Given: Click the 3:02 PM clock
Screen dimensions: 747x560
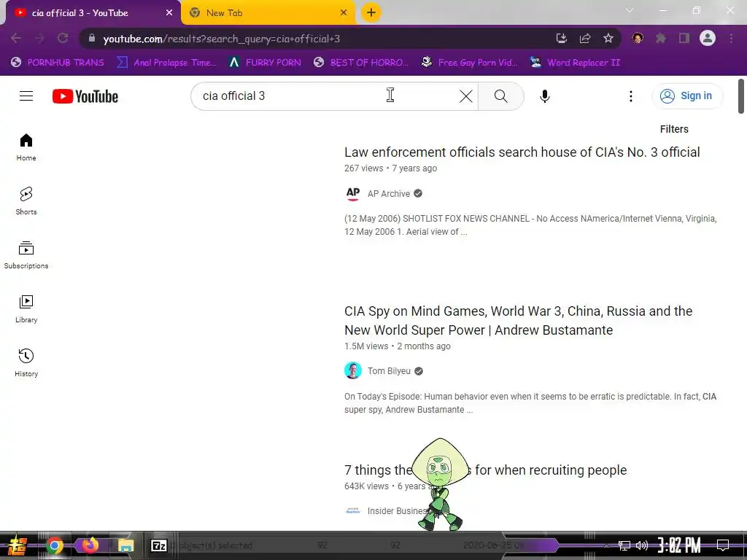Looking at the screenshot, I should pyautogui.click(x=679, y=545).
